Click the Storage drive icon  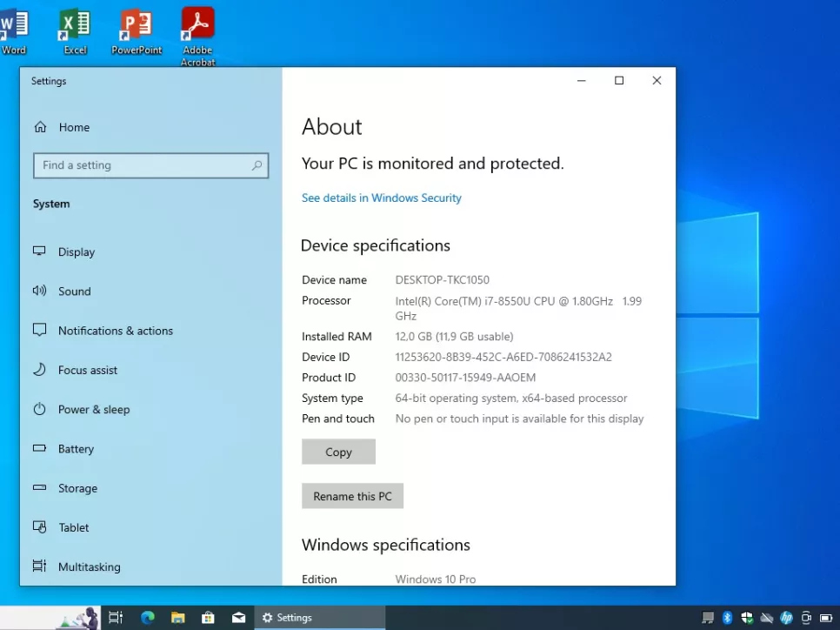pyautogui.click(x=39, y=487)
